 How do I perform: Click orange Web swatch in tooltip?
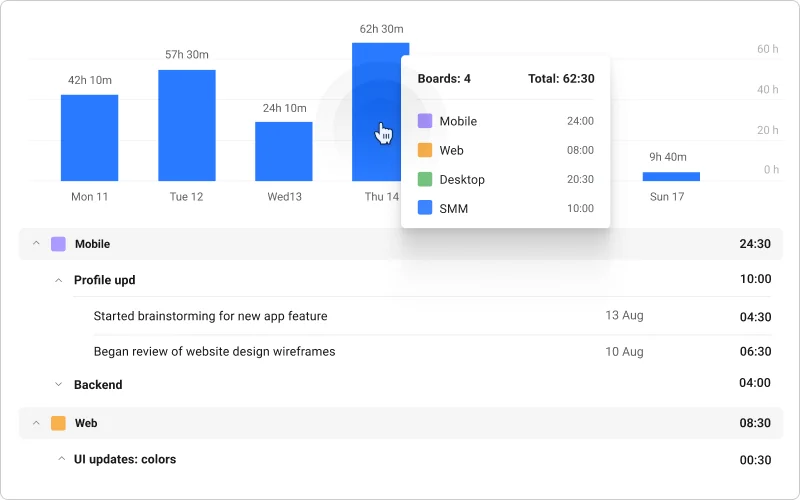pyautogui.click(x=425, y=150)
